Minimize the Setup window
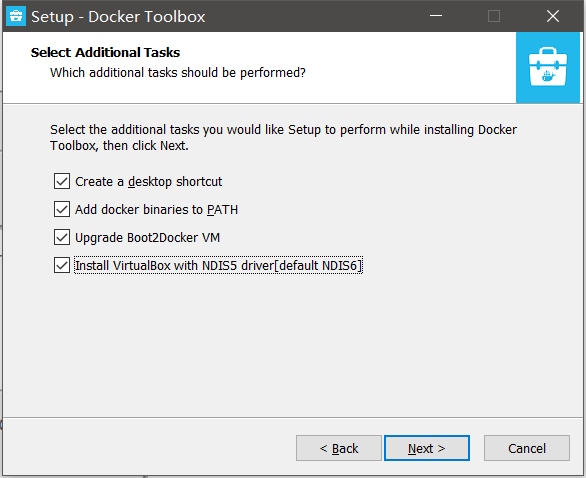Viewport: 586px width, 478px height. [436, 16]
